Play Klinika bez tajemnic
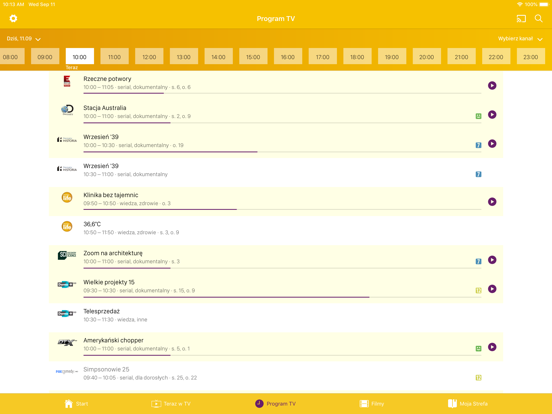Screen dimensions: 552x414 coord(492,202)
